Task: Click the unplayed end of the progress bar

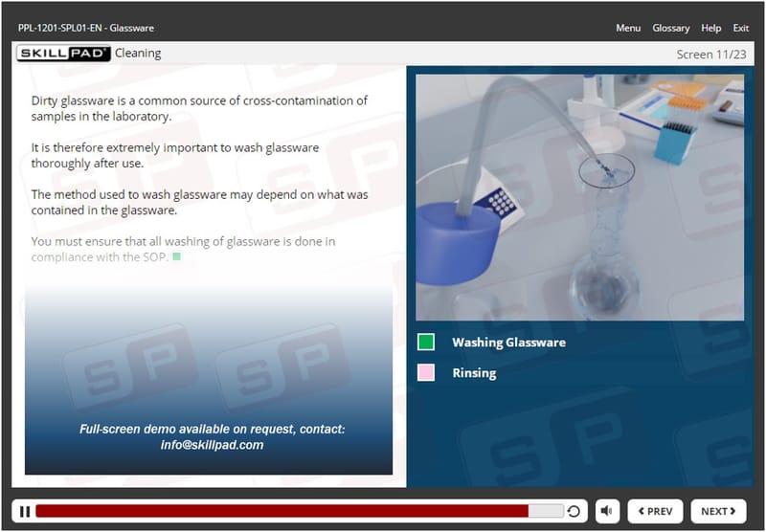Action: [546, 511]
